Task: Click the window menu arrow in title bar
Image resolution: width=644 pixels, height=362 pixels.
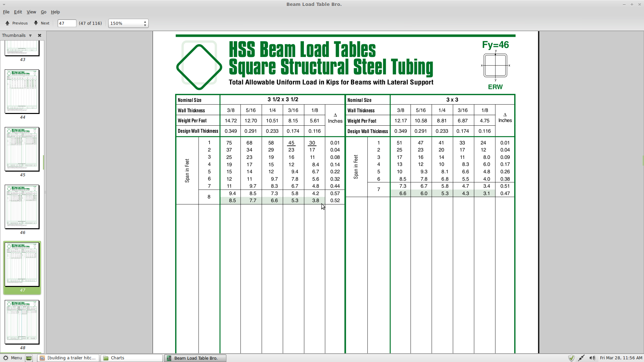Action: pyautogui.click(x=4, y=4)
